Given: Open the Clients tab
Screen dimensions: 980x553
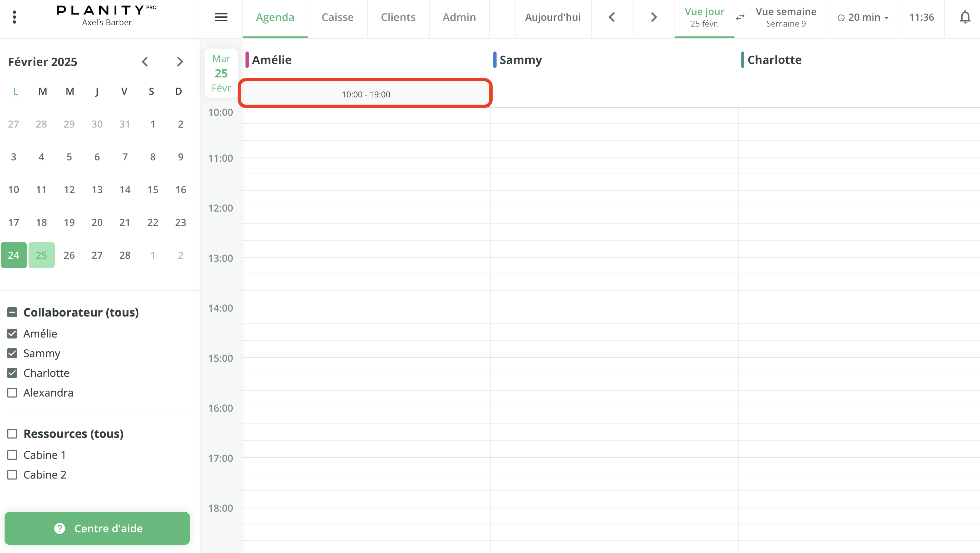Looking at the screenshot, I should click(398, 17).
